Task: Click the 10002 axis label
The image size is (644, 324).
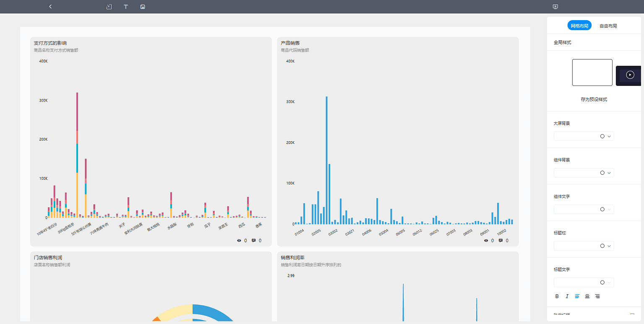Action: tap(501, 232)
